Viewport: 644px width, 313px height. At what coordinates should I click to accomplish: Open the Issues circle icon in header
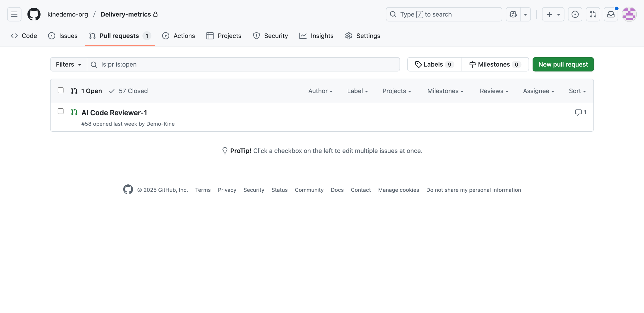[x=575, y=14]
